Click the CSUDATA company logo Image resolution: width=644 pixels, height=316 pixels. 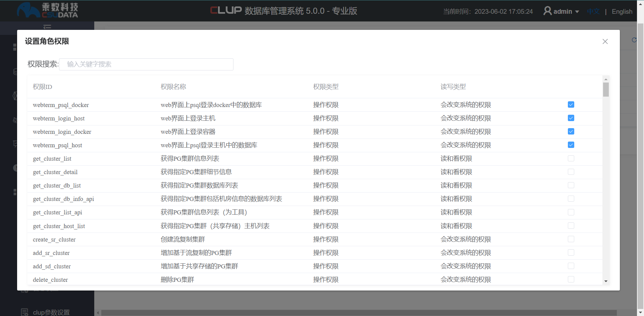coord(47,10)
